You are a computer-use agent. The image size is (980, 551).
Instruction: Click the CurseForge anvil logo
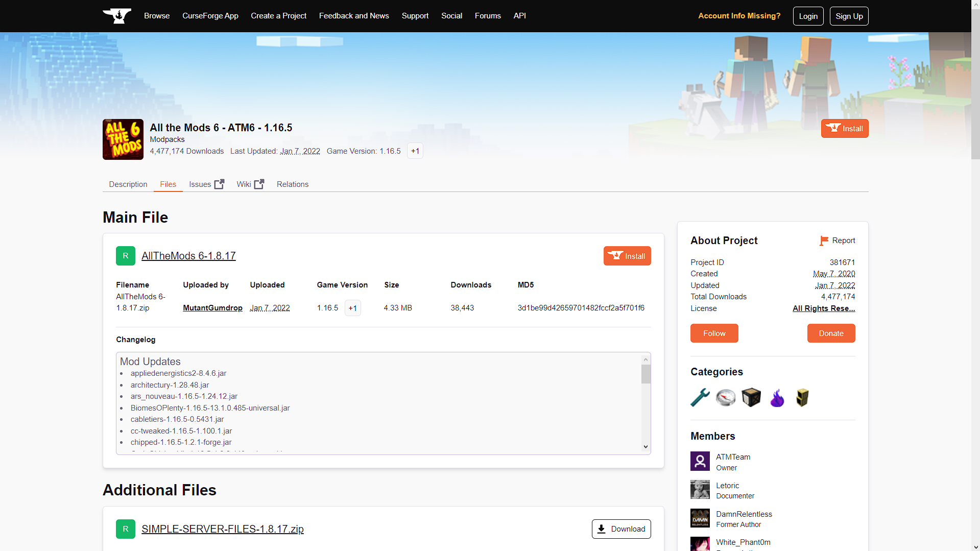click(117, 16)
